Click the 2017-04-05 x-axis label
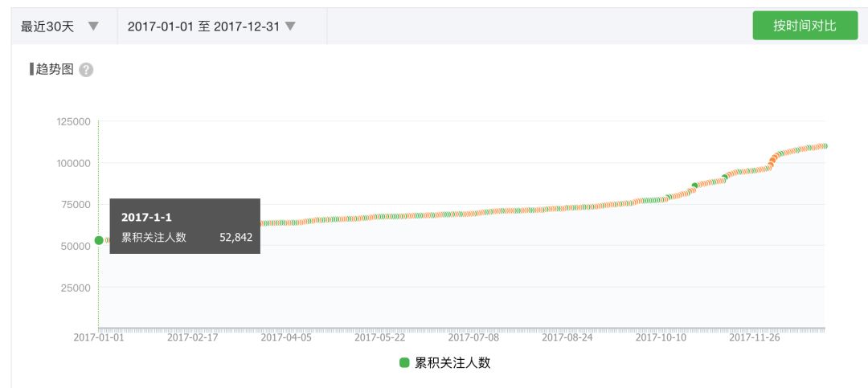This screenshot has height=388, width=868. point(286,337)
